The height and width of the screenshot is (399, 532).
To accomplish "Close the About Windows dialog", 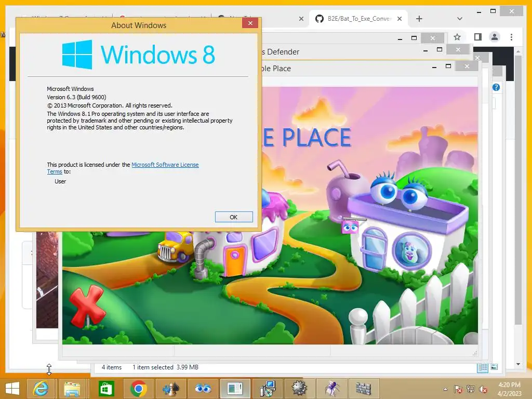I will pyautogui.click(x=250, y=23).
